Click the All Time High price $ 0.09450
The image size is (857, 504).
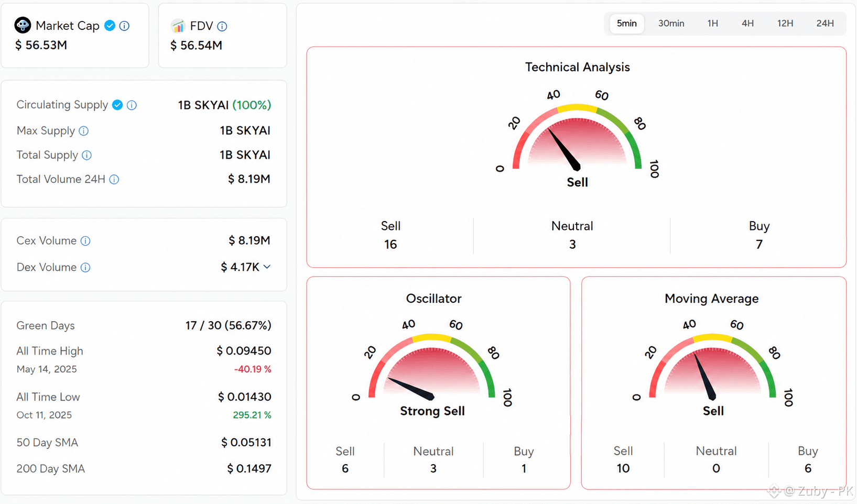tap(244, 351)
